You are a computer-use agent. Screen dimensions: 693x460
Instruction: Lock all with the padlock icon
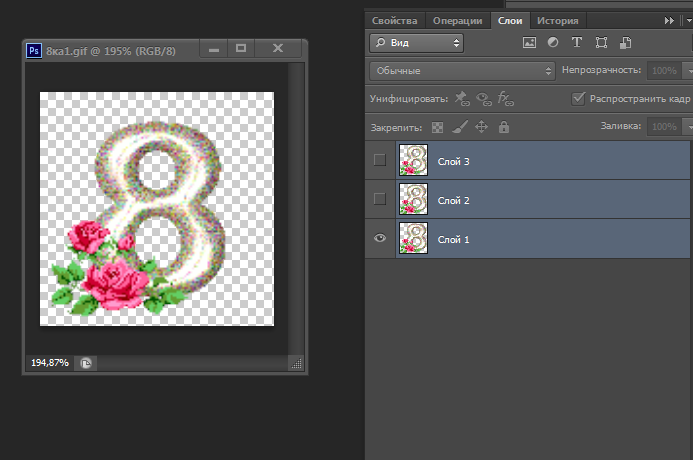pyautogui.click(x=503, y=127)
